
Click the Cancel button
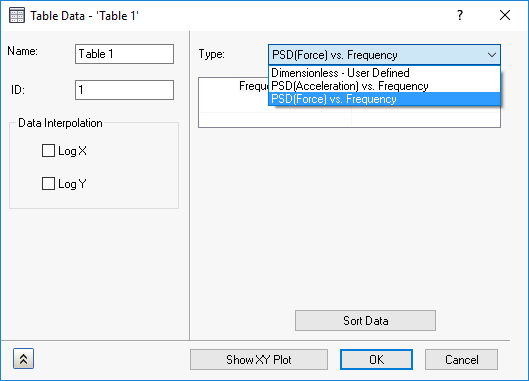click(x=462, y=360)
